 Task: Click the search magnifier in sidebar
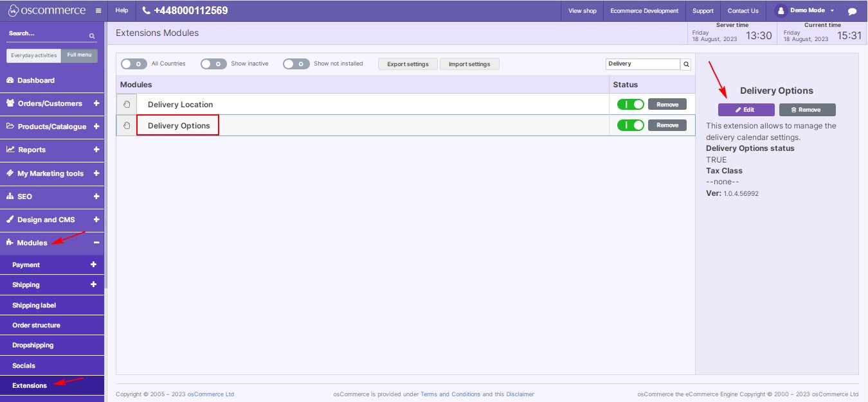tap(92, 36)
